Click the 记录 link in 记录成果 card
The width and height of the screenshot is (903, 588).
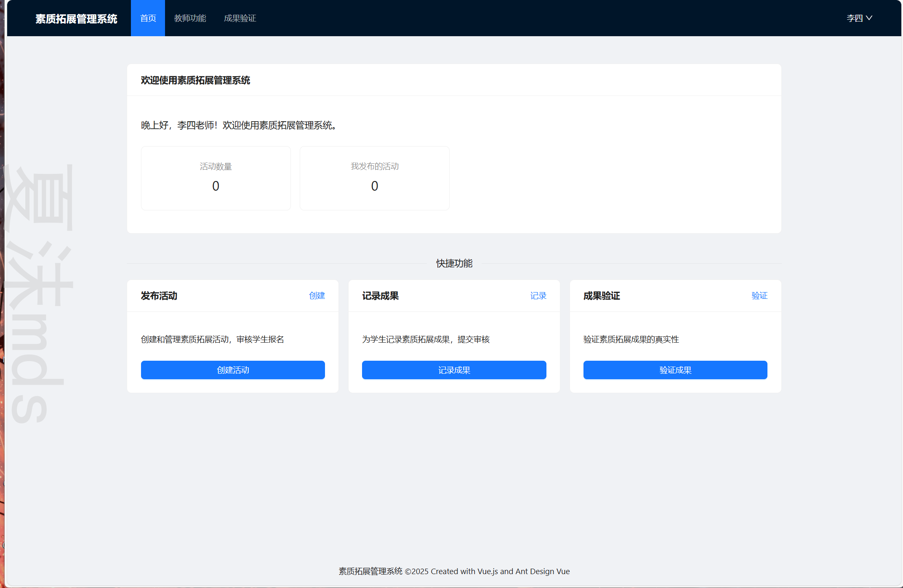[x=538, y=295]
